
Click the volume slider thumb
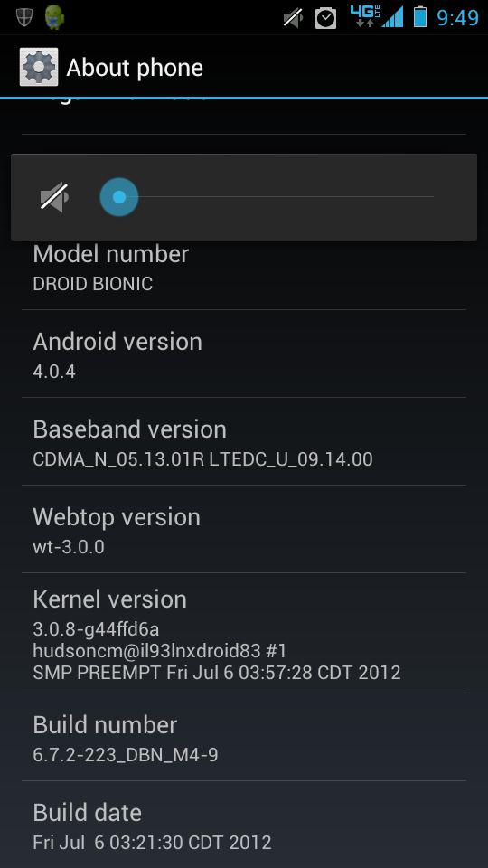click(x=119, y=197)
